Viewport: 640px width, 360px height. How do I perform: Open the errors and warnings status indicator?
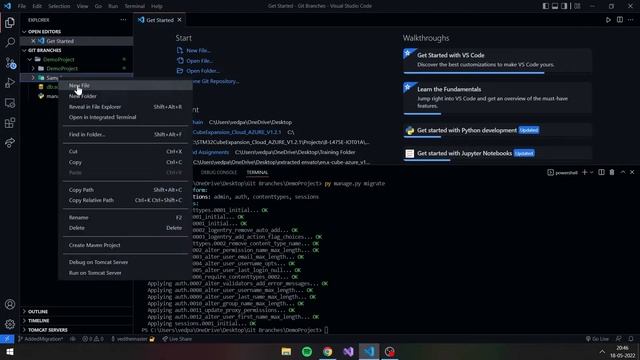coord(93,339)
